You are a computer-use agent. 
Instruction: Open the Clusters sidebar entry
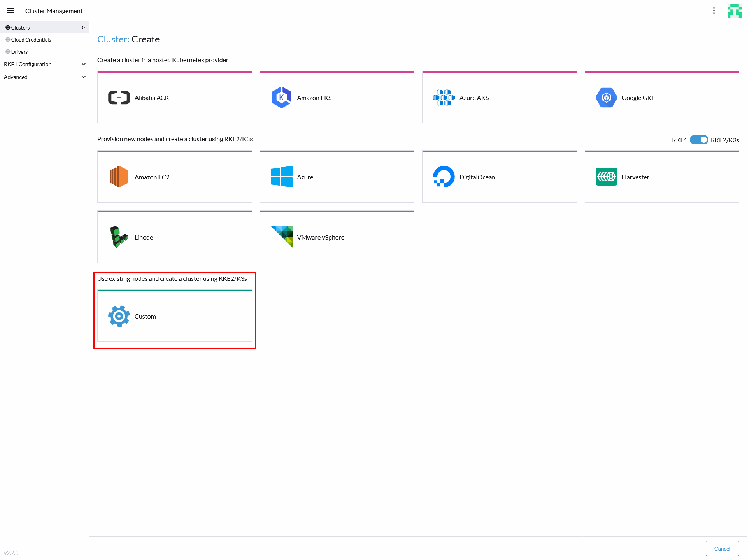[x=20, y=27]
